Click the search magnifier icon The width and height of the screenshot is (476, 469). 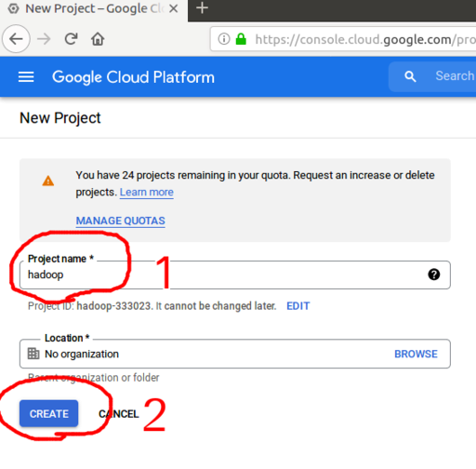click(410, 76)
